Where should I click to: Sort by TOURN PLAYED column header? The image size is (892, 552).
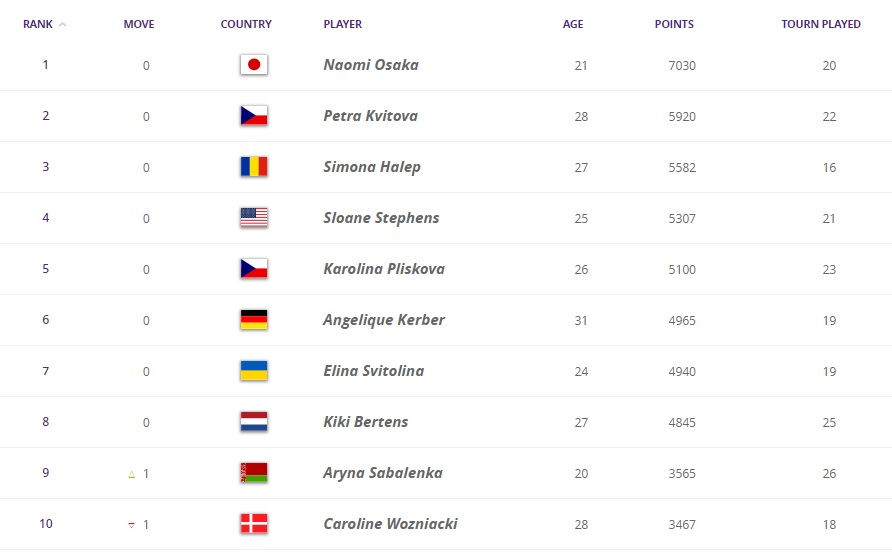point(821,24)
